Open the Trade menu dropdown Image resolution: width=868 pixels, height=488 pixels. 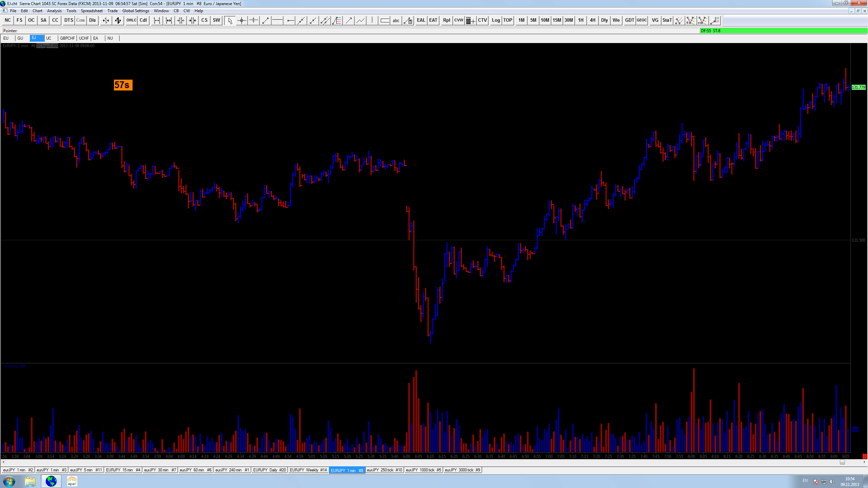[x=113, y=11]
